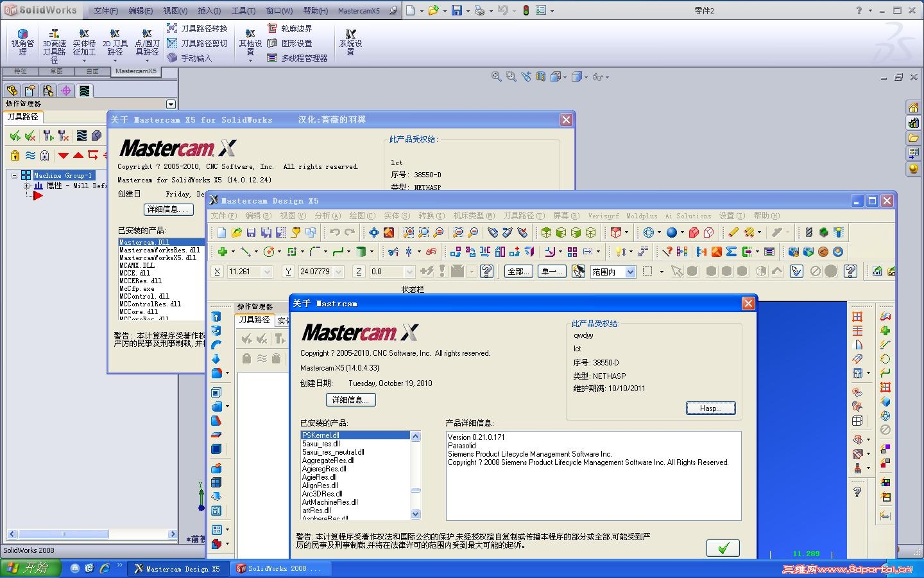Viewport: 924px width, 578px height.
Task: Open the 多线程管理器 manager
Action: (297, 58)
